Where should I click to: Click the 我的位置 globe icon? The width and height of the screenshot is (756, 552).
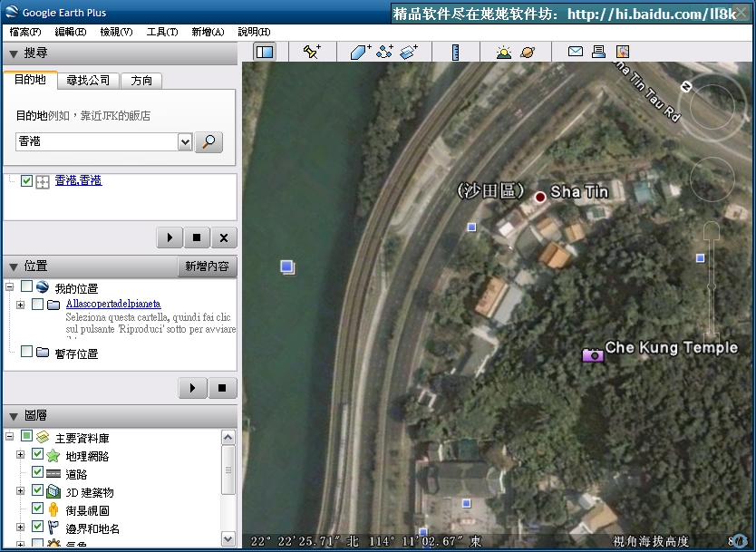pyautogui.click(x=43, y=286)
